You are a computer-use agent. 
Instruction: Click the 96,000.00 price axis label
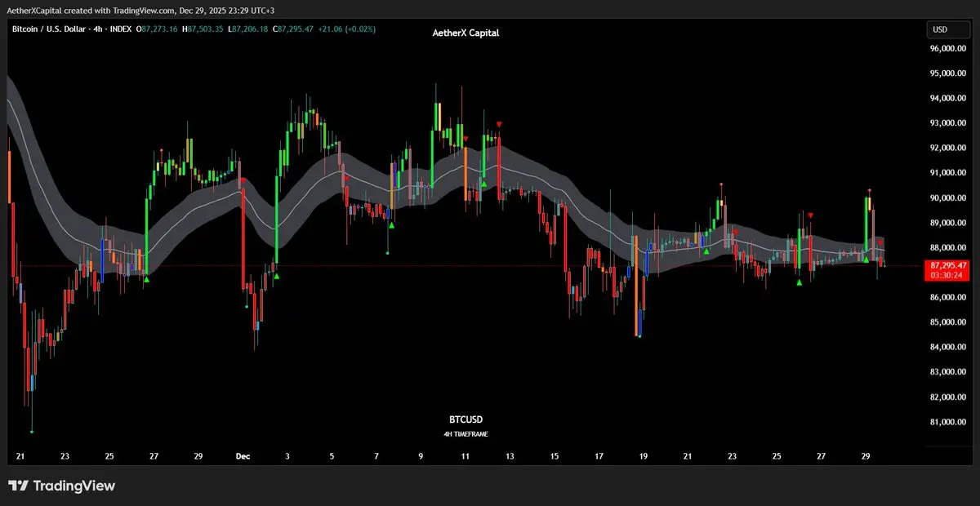[x=948, y=48]
